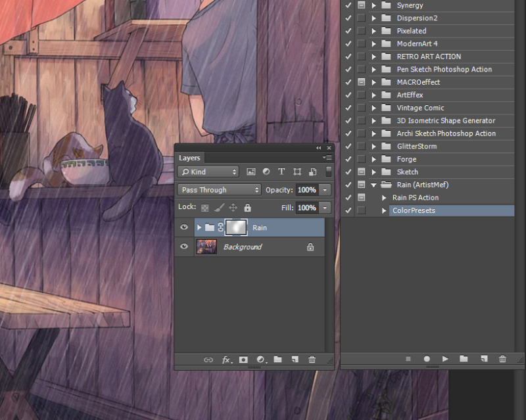The height and width of the screenshot is (420, 526).
Task: Expand the GlitterStorm action set
Action: pyautogui.click(x=373, y=147)
